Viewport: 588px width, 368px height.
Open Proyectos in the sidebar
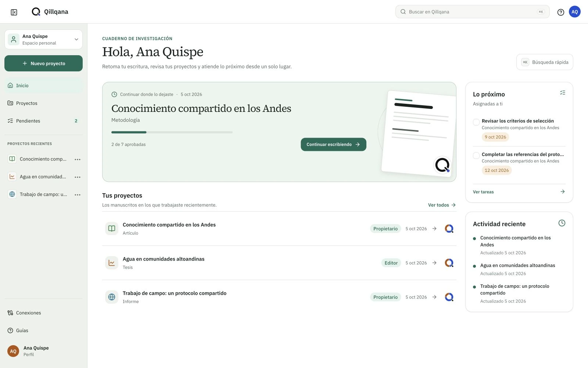point(43,103)
